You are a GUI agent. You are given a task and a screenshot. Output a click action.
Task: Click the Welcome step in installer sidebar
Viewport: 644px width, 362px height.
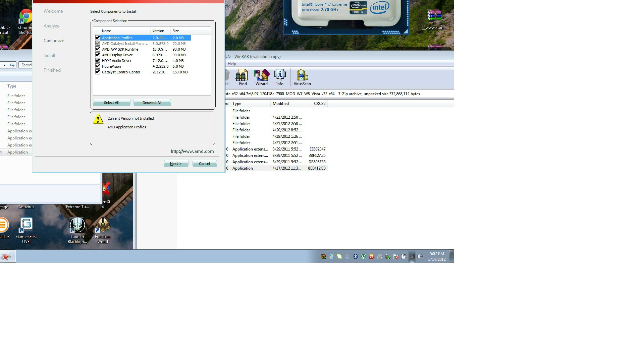[x=53, y=11]
